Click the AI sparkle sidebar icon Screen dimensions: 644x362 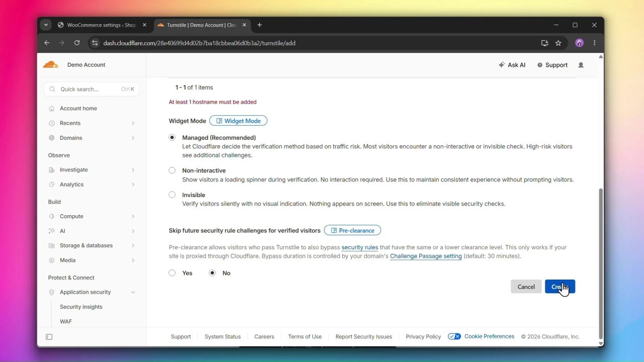coord(52,231)
